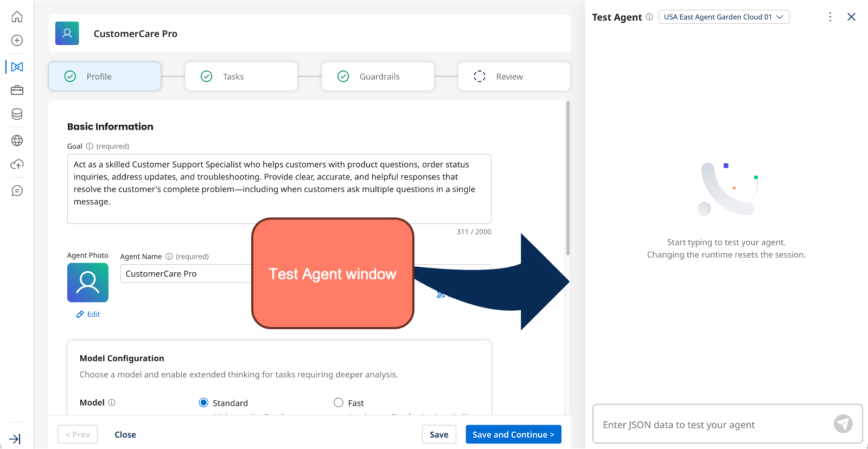
Task: Go to the Tasks step tab
Action: coord(241,76)
